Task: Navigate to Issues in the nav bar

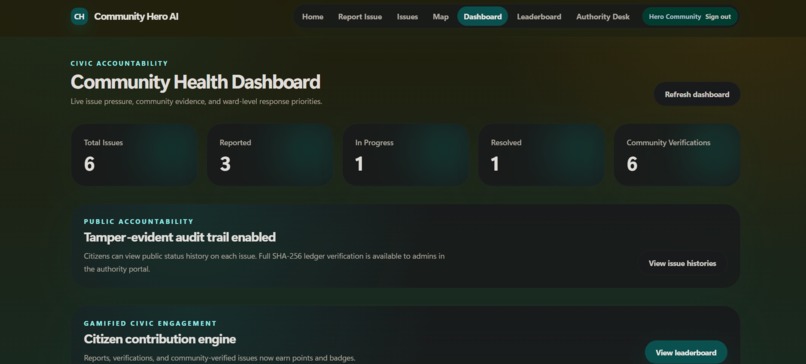Action: tap(407, 16)
